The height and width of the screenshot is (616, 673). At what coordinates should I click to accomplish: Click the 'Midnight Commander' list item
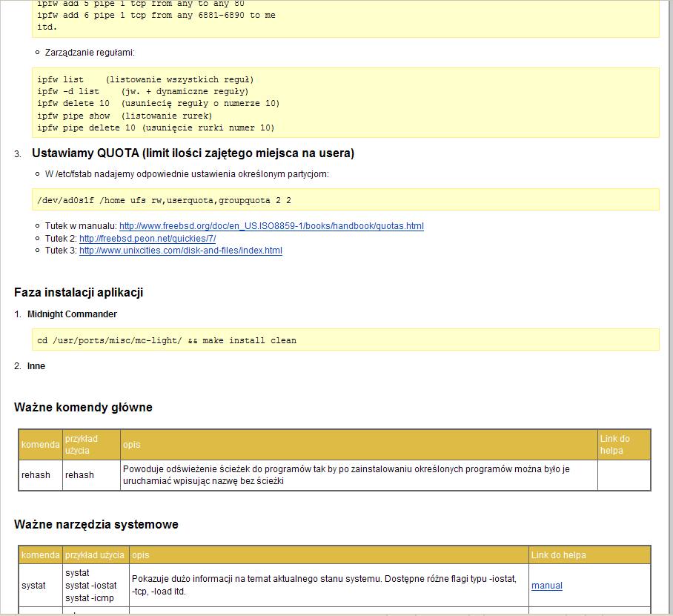(x=72, y=314)
